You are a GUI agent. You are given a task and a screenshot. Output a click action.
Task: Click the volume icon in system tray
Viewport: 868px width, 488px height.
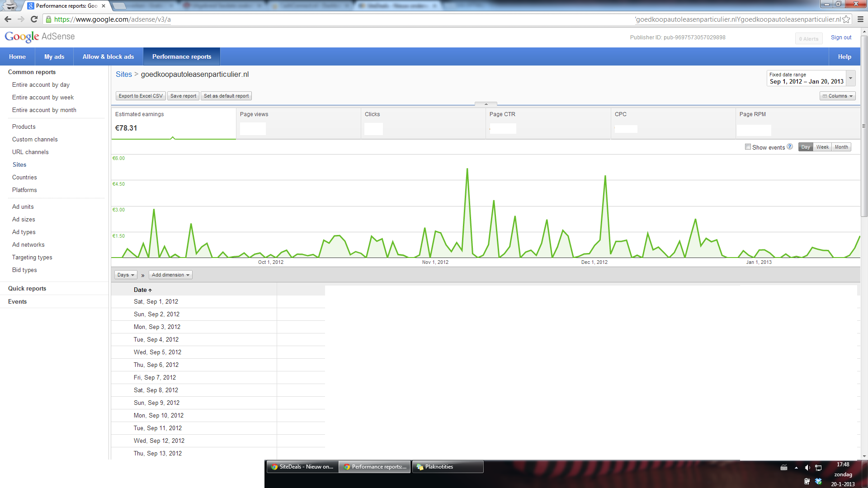[807, 468]
